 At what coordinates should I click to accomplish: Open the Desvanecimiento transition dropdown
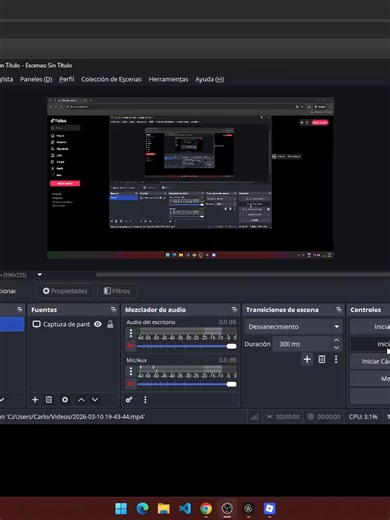coord(294,327)
